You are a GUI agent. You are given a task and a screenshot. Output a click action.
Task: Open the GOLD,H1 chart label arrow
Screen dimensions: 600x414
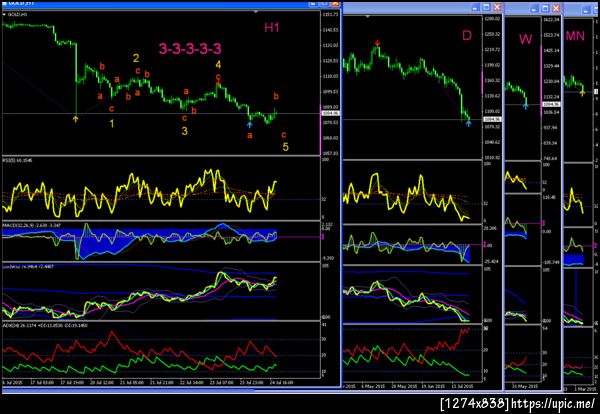pyautogui.click(x=4, y=14)
